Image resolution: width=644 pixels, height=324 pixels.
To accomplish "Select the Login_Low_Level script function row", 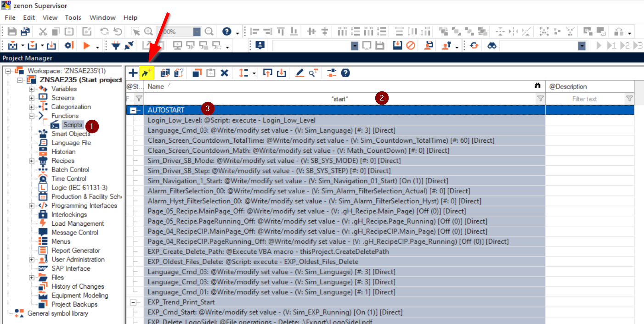I will click(345, 120).
